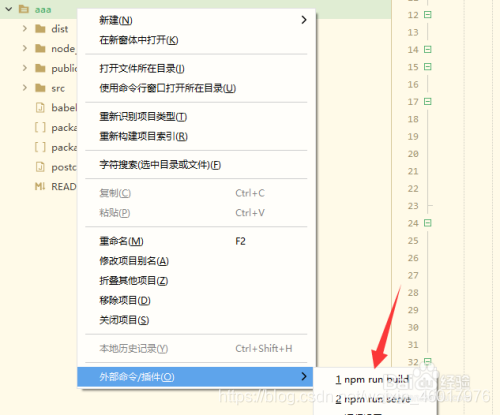Open 外部命令/插件(O) submenu
This screenshot has height=415, width=500.
pyautogui.click(x=195, y=377)
